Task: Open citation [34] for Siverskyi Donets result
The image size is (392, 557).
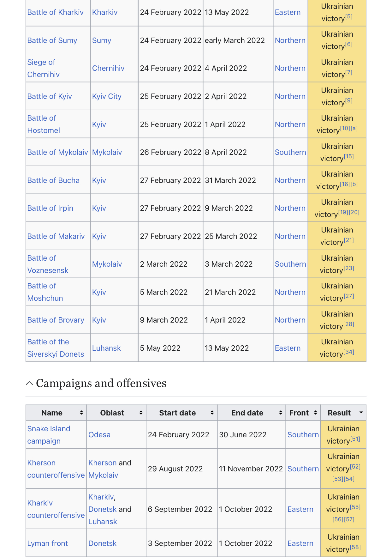Action: [349, 352]
